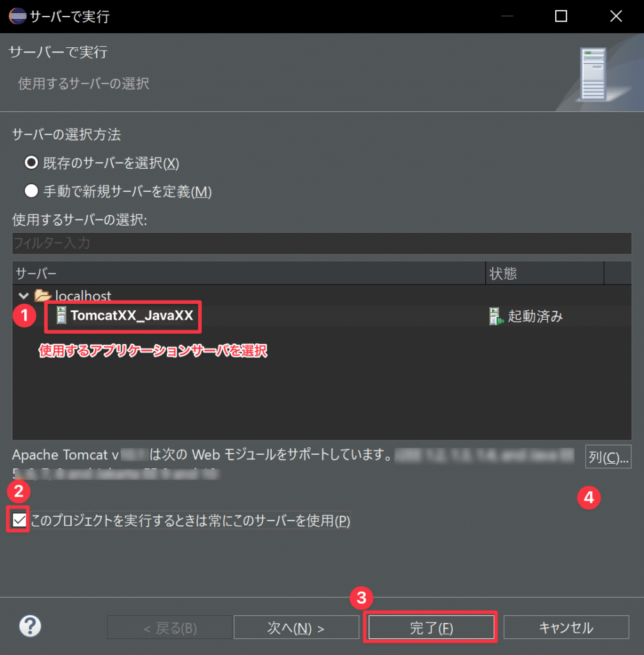
Task: Click the TomcatXX_JavaXX server icon
Action: (x=61, y=315)
